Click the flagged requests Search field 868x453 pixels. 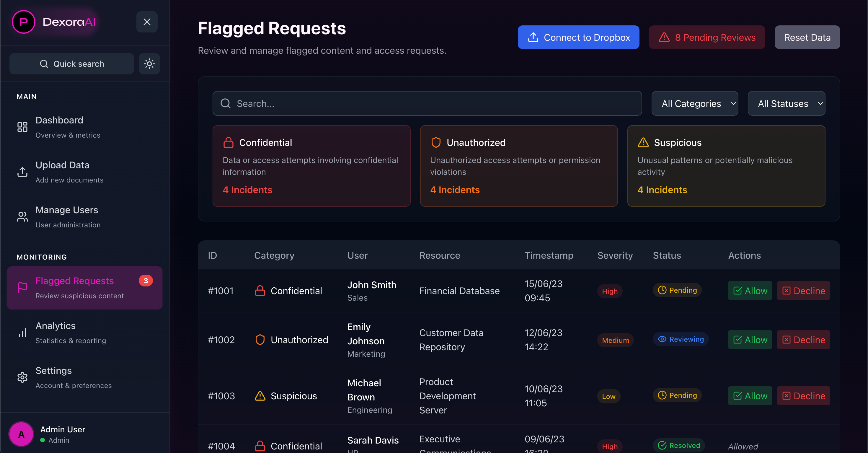tap(427, 103)
